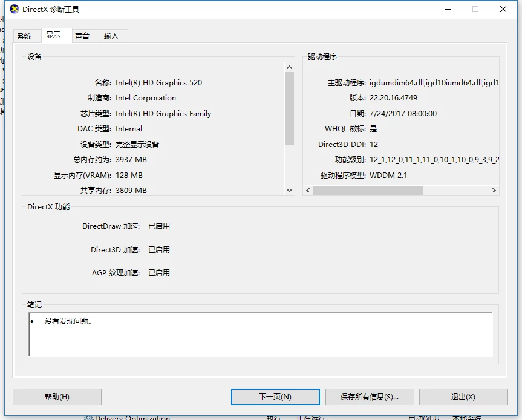
Task: Click the DAC type value Internal
Action: [129, 129]
